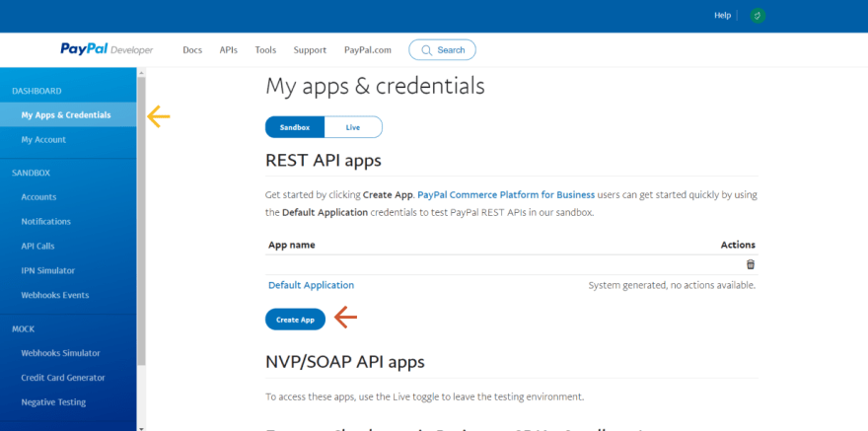This screenshot has width=868, height=431.
Task: Click the sidebar vertical scrollbar
Action: click(x=141, y=221)
